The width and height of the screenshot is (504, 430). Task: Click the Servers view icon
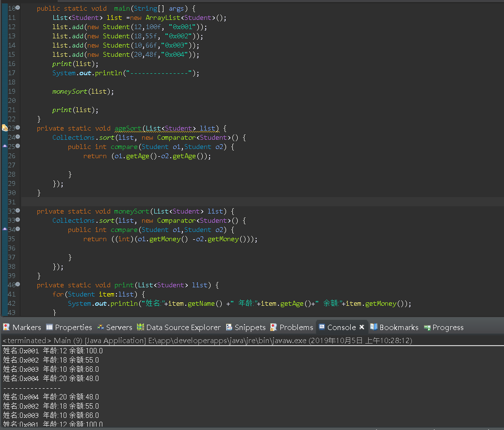click(100, 327)
